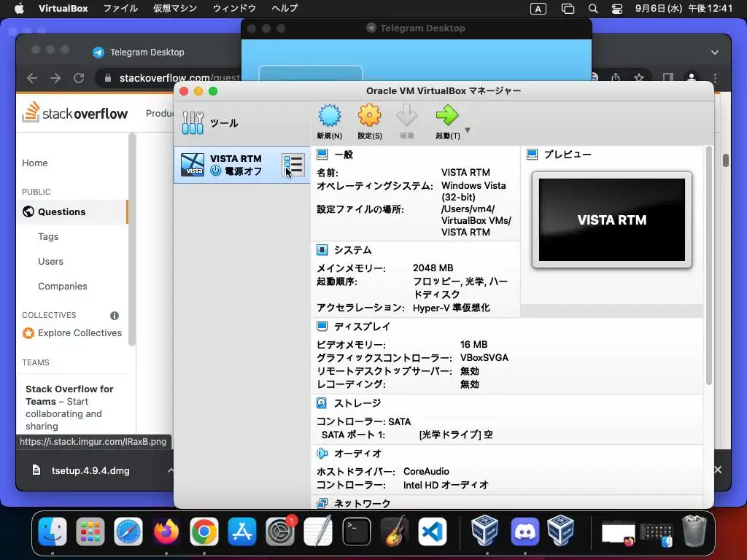This screenshot has width=747, height=560.
Task: Open Control Center in menu bar
Action: coord(617,9)
